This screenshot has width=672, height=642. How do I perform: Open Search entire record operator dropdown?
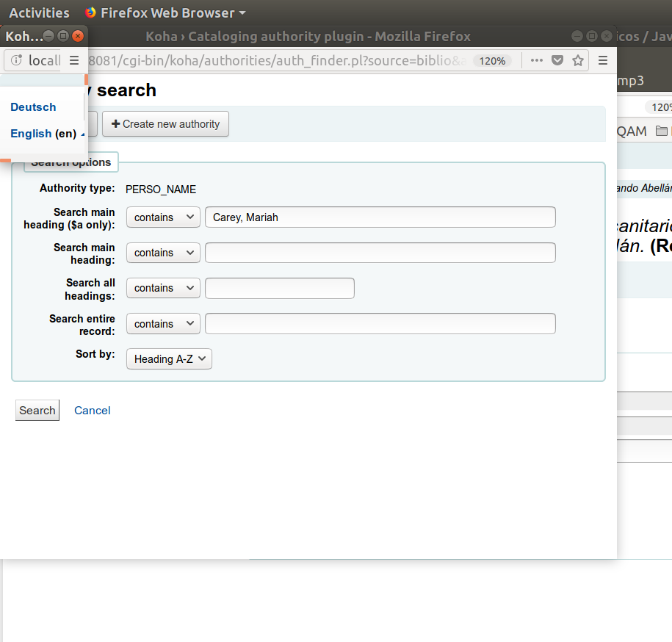click(x=163, y=324)
